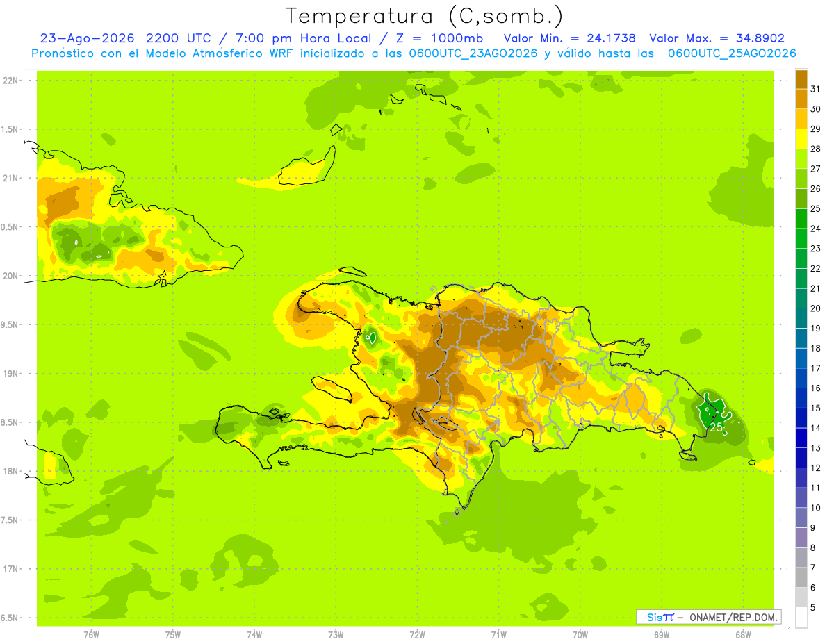Click the '6.5N' latitude axis label
This screenshot has width=834, height=644.
point(10,618)
